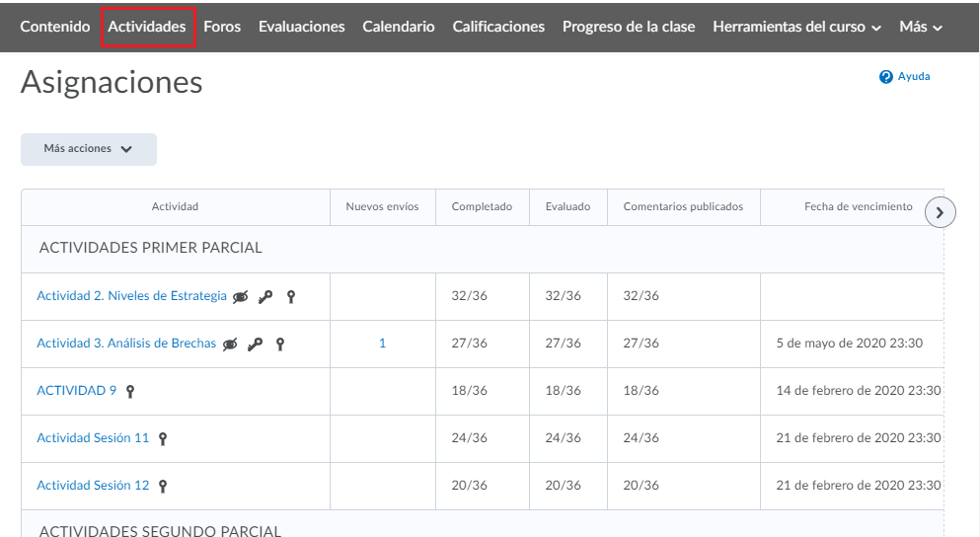The height and width of the screenshot is (537, 980).
Task: Open the Calificaciones tab
Action: (x=498, y=27)
